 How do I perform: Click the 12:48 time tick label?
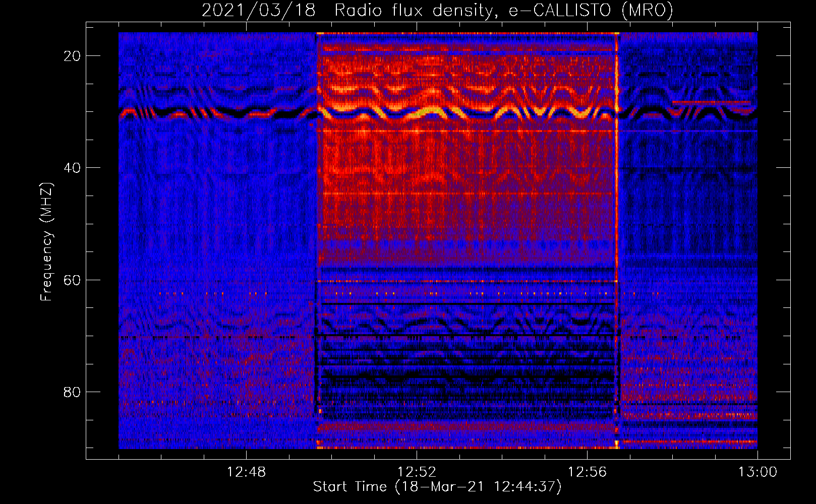(x=246, y=472)
